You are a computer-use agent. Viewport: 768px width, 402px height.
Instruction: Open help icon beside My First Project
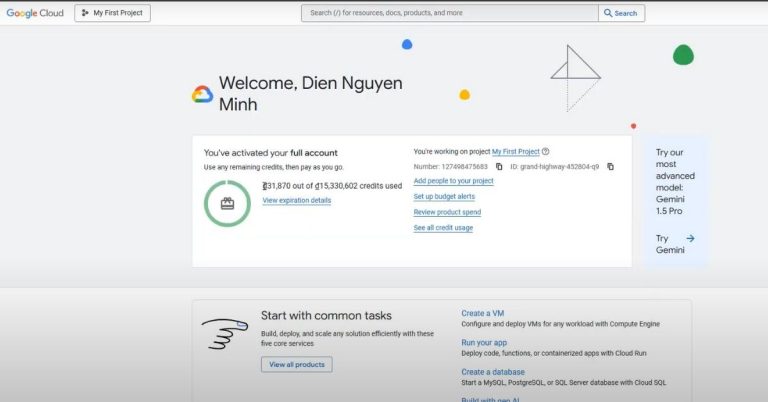(x=546, y=151)
